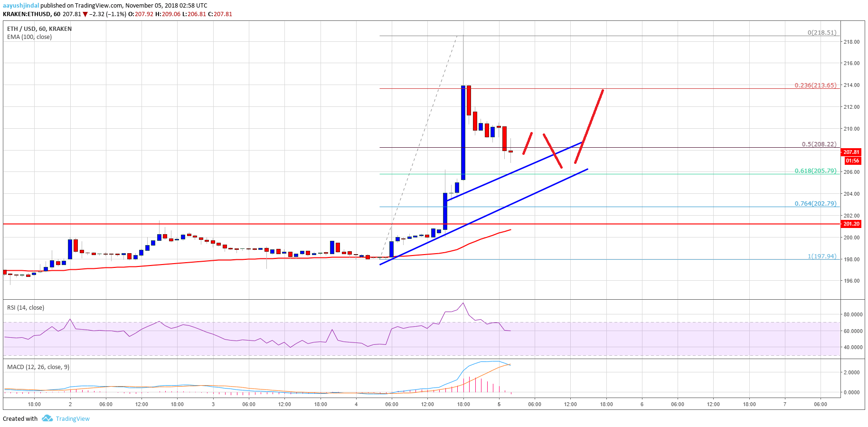Click the current price tag 207.81

click(x=851, y=152)
